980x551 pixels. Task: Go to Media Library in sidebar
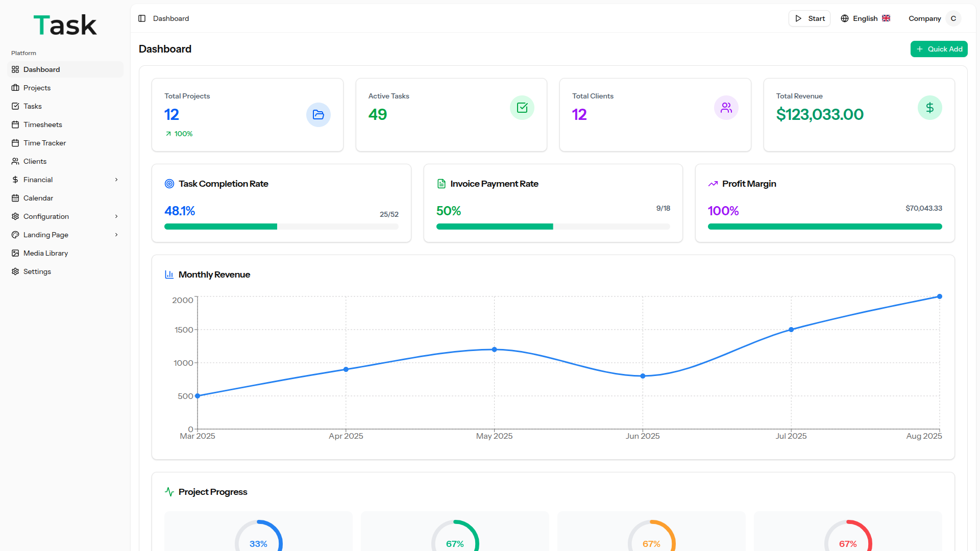pyautogui.click(x=45, y=253)
